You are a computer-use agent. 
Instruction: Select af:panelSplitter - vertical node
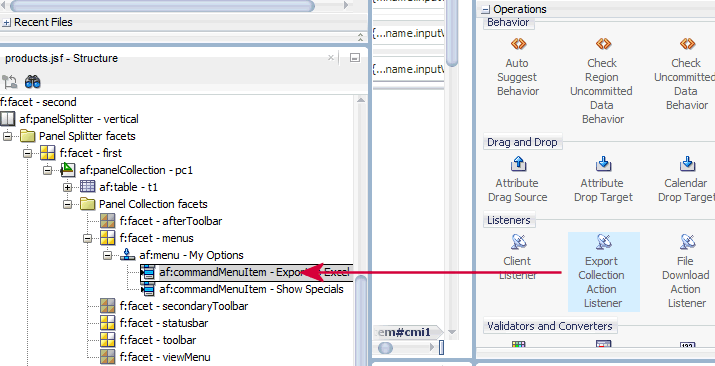click(79, 119)
